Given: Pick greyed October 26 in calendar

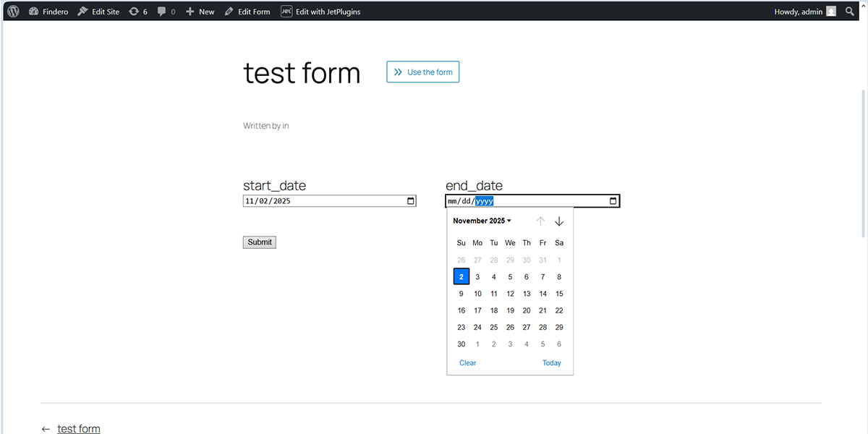Looking at the screenshot, I should pos(461,260).
